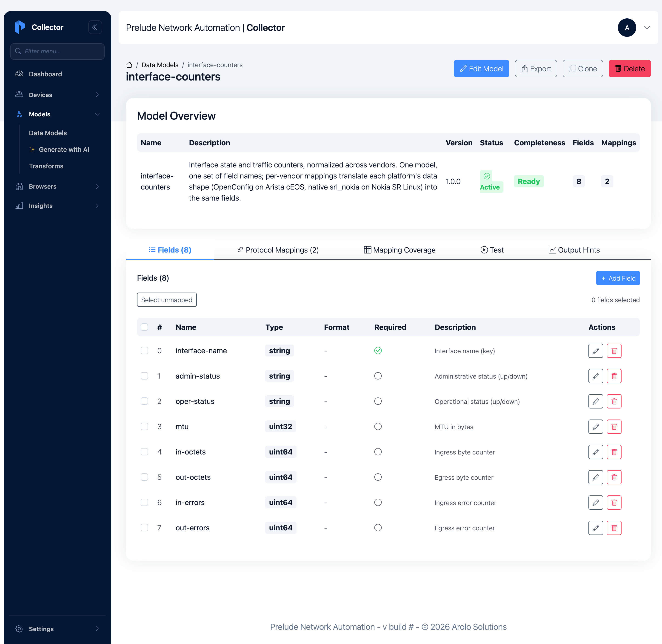
Task: Check the oper-status row checkbox
Action: [x=144, y=402]
